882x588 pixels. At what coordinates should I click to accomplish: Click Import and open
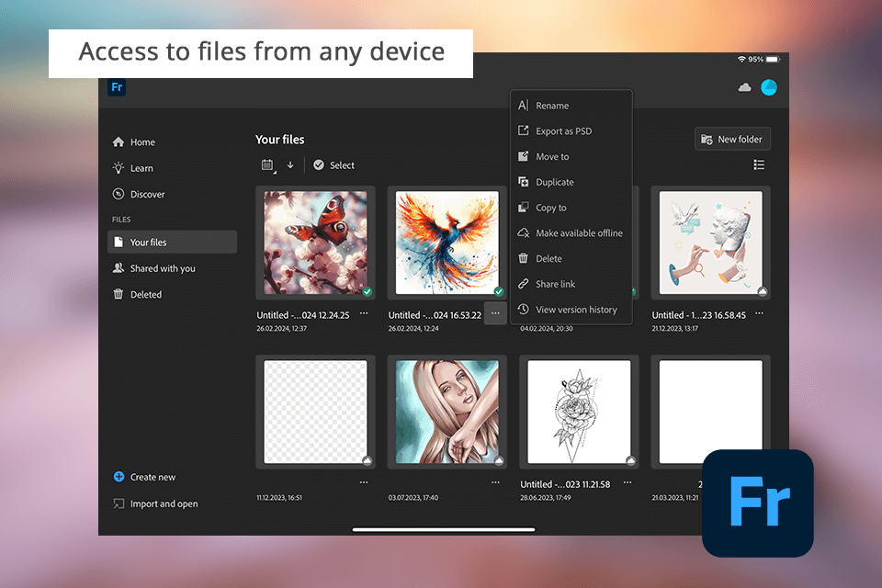156,503
